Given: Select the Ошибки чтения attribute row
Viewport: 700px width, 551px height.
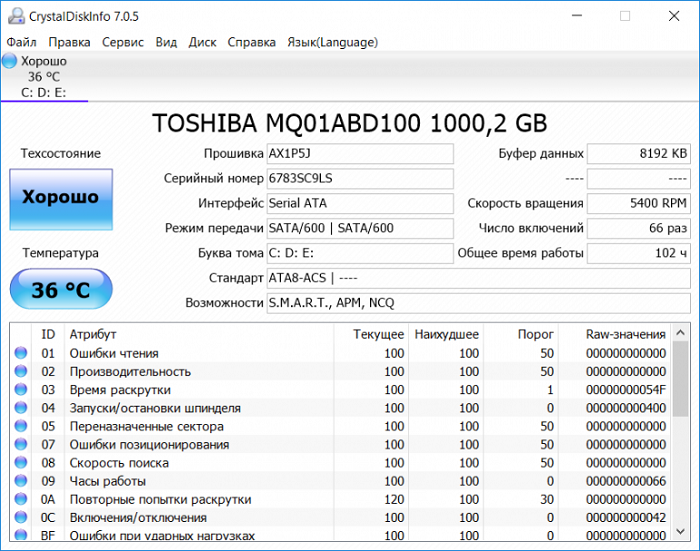Looking at the screenshot, I should coord(340,353).
